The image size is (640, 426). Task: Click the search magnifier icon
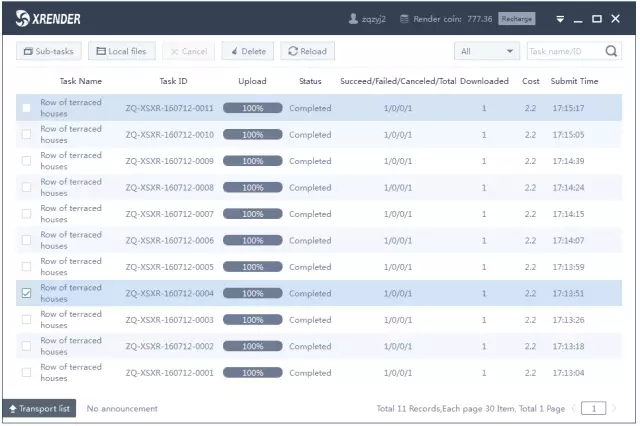pyautogui.click(x=611, y=51)
